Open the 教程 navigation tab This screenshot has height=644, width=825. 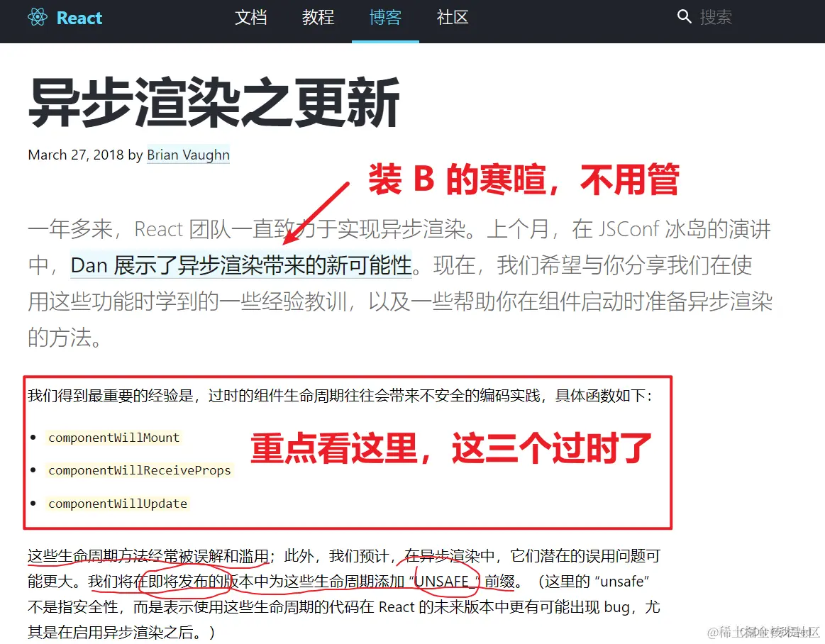pos(318,18)
